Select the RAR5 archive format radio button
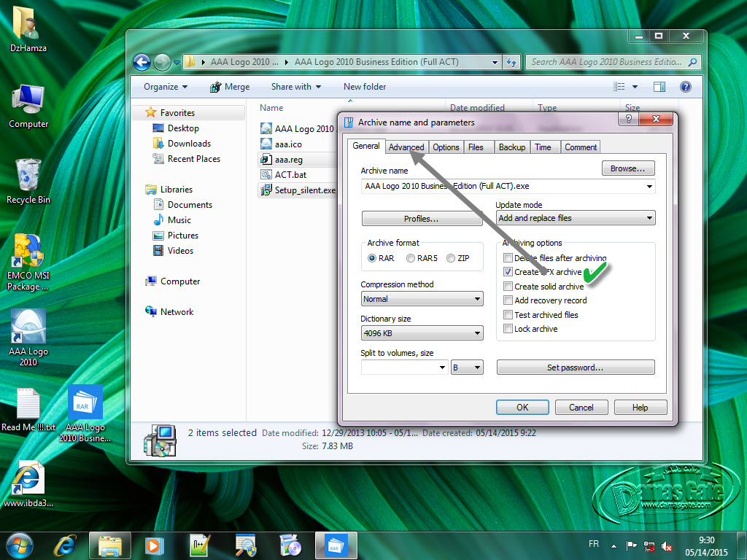The width and height of the screenshot is (747, 560). tap(410, 258)
